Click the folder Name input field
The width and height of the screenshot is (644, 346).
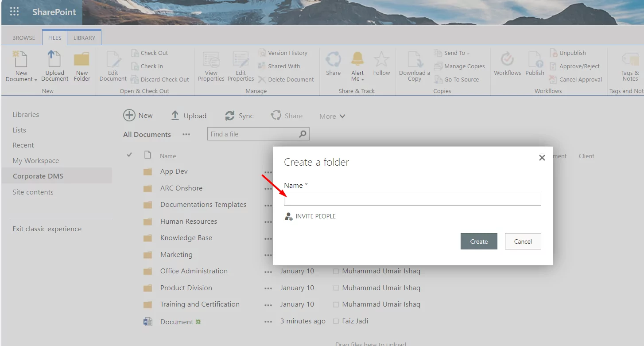412,199
